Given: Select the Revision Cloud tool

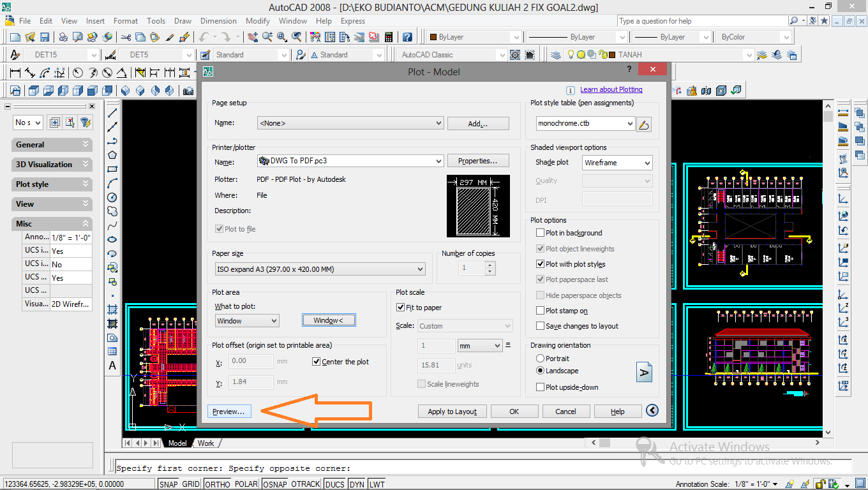Looking at the screenshot, I should coord(112,211).
